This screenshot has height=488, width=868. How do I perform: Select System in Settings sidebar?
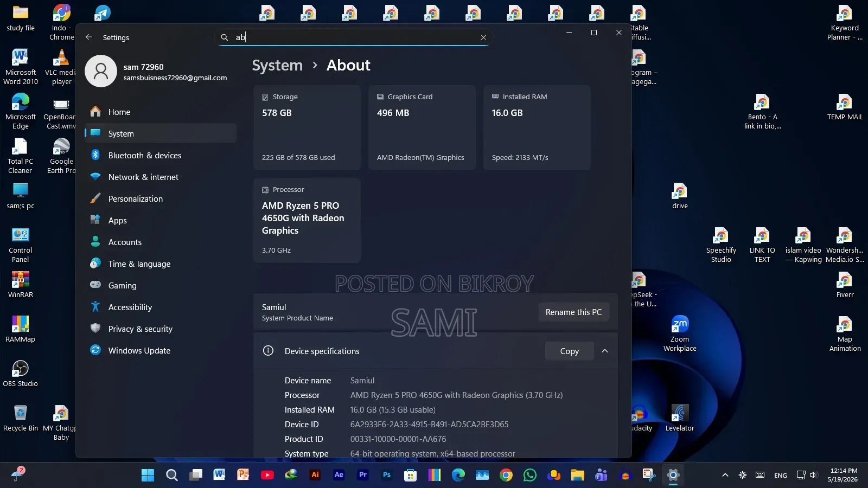pyautogui.click(x=161, y=133)
